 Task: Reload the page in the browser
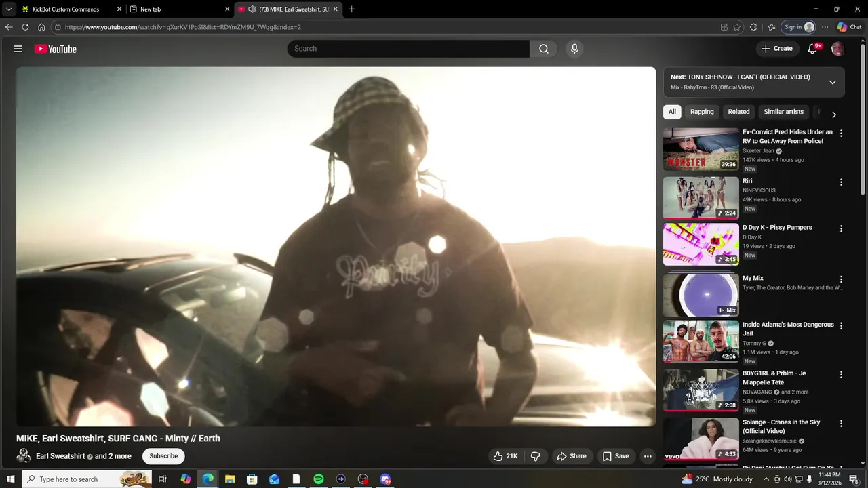click(x=25, y=27)
